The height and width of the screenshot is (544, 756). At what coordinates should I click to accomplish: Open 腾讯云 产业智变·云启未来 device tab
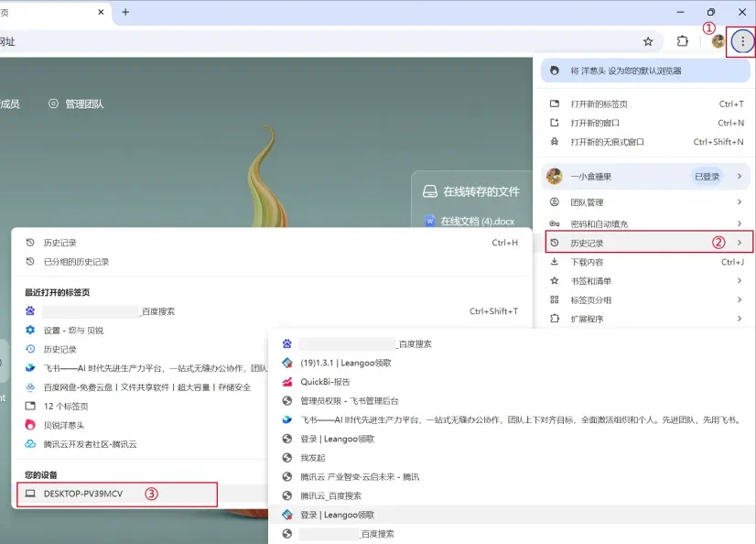pyautogui.click(x=511, y=477)
